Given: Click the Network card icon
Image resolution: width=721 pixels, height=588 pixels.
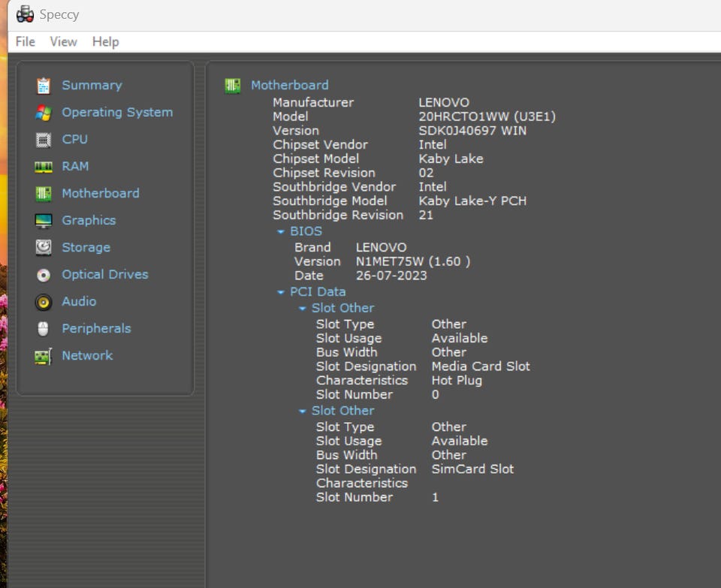Looking at the screenshot, I should click(44, 356).
